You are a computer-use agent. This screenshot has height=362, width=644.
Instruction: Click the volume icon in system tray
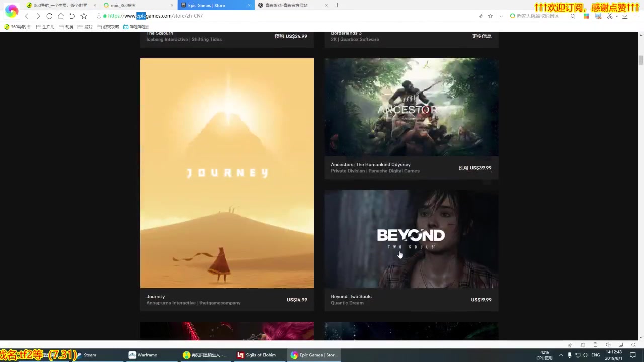click(x=585, y=355)
